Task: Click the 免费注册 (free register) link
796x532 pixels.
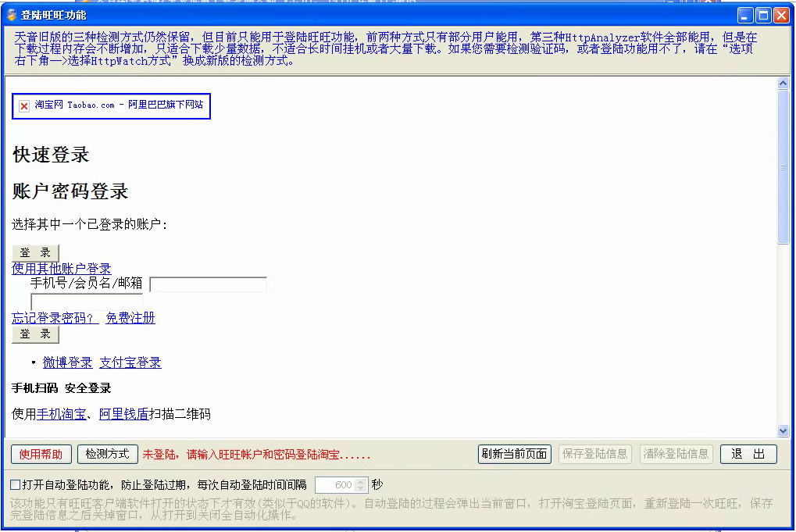Action: [x=130, y=318]
